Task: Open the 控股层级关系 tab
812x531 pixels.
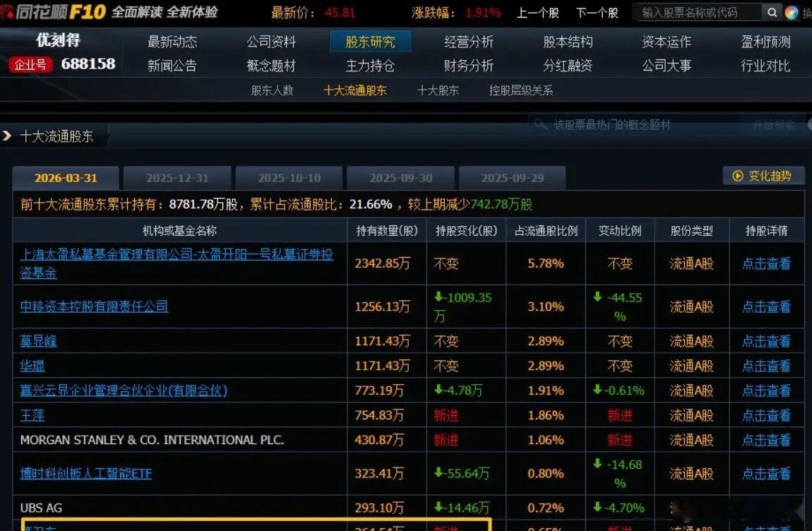Action: click(x=520, y=90)
